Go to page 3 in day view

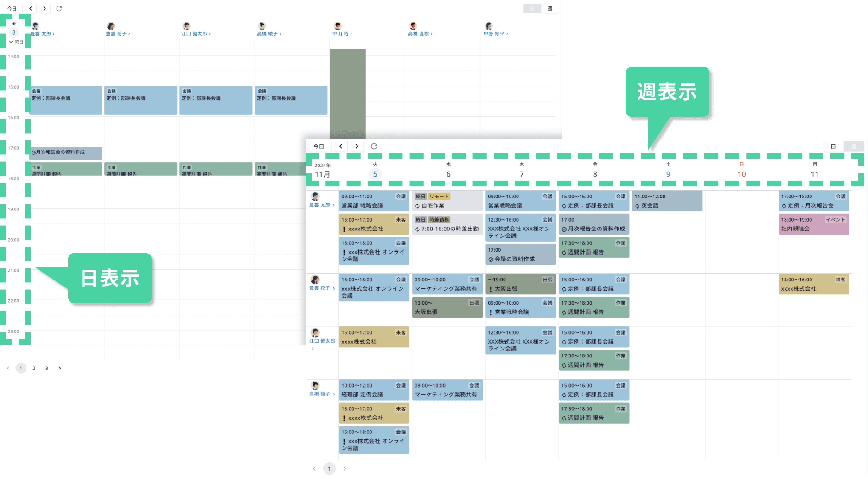tap(47, 368)
